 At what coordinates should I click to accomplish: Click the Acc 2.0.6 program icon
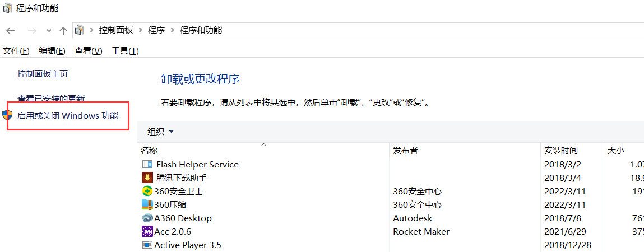[x=147, y=231]
